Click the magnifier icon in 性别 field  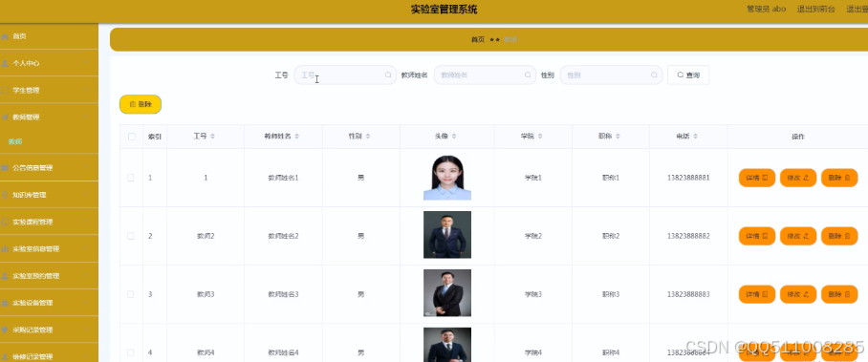point(654,75)
